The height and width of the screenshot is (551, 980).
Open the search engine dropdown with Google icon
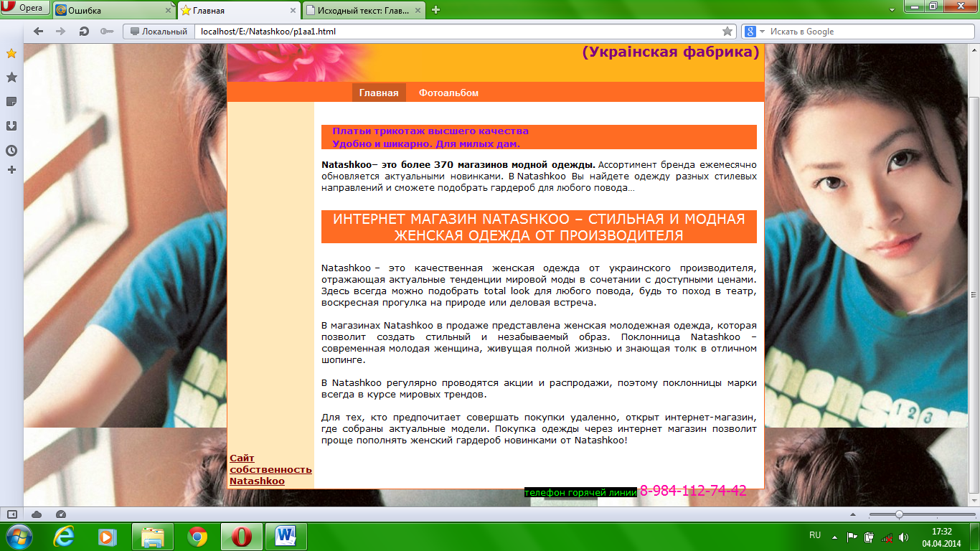point(753,32)
